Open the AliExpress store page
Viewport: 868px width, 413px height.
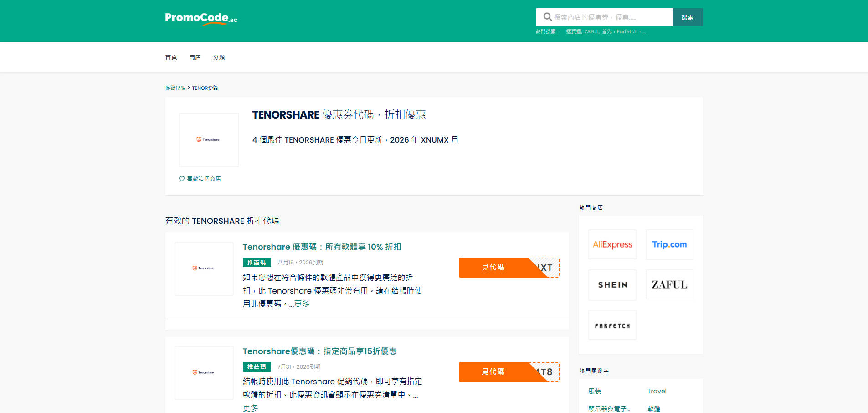[612, 244]
